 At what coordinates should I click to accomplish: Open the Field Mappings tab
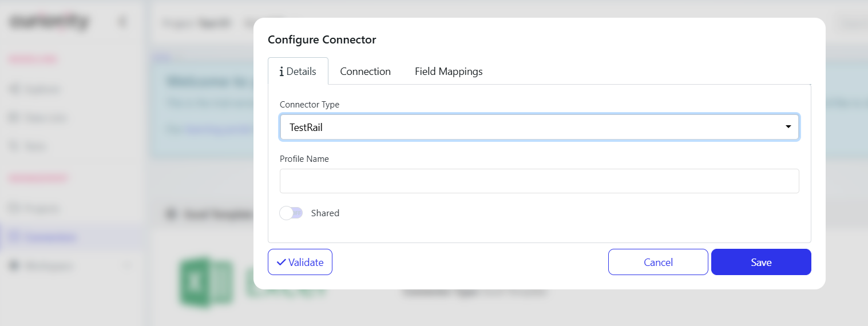tap(449, 71)
